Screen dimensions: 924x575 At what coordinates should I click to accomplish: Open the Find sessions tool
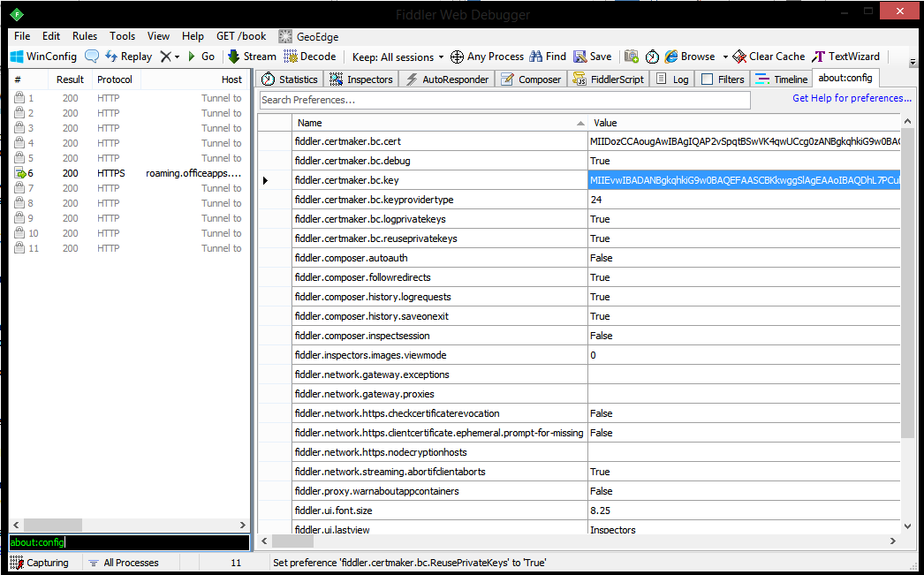548,57
